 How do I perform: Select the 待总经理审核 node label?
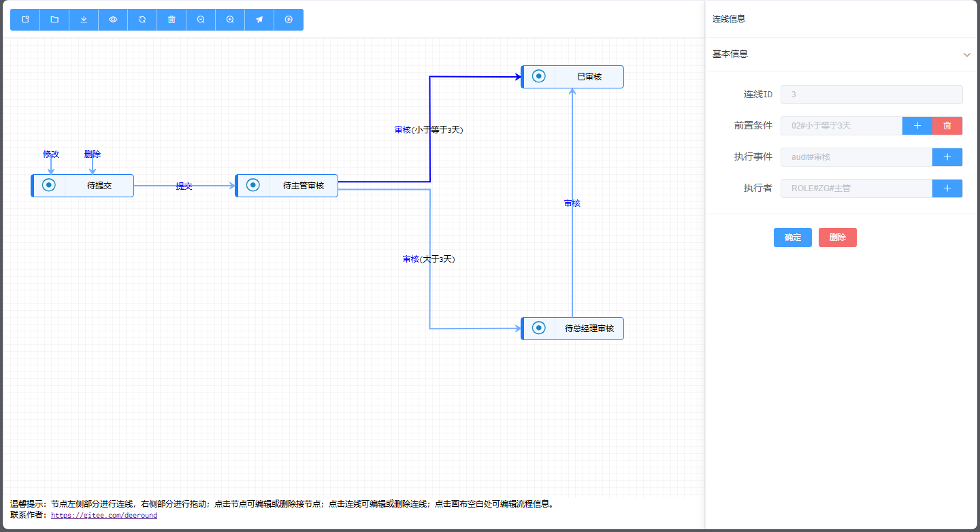click(x=589, y=329)
